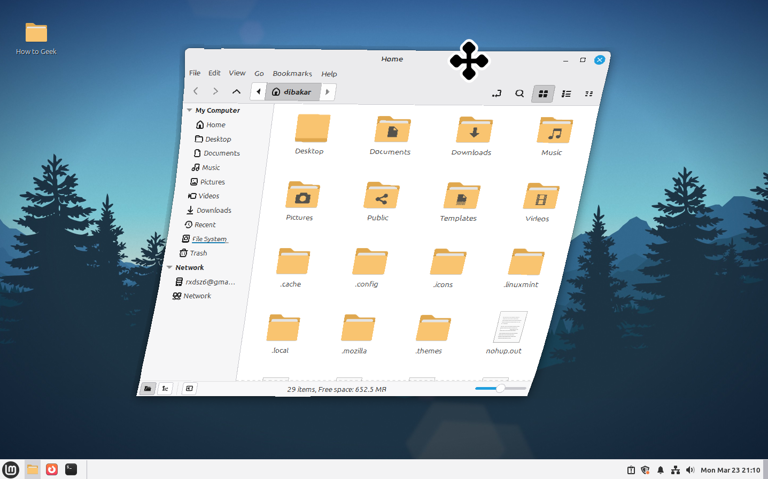The image size is (768, 479).
Task: Show tree view in sidebar footer
Action: (165, 388)
